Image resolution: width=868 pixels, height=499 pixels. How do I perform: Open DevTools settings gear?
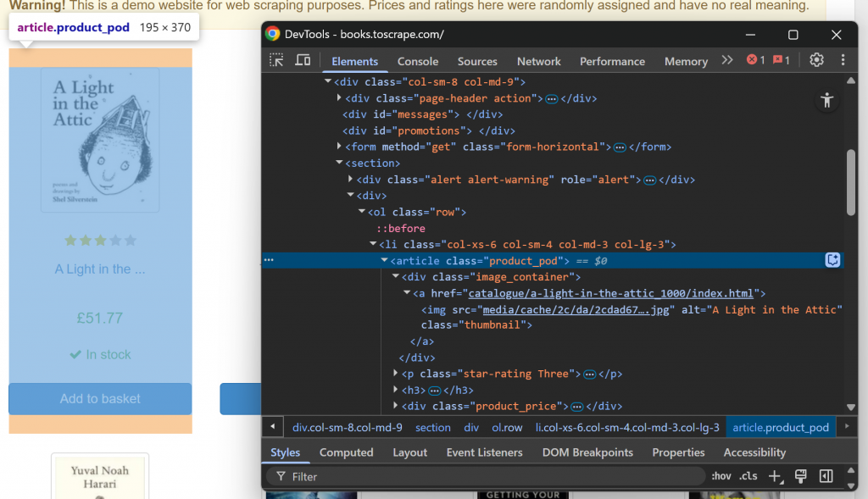click(816, 60)
